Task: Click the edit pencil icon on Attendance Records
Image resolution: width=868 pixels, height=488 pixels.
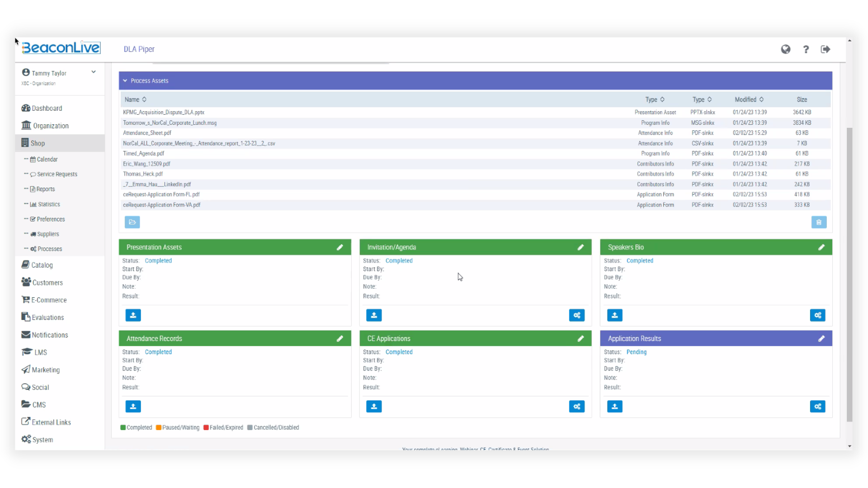Action: pyautogui.click(x=339, y=338)
